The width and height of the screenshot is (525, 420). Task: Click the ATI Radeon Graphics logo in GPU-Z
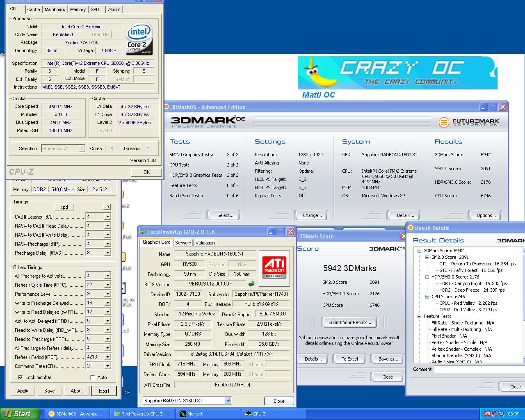point(274,268)
